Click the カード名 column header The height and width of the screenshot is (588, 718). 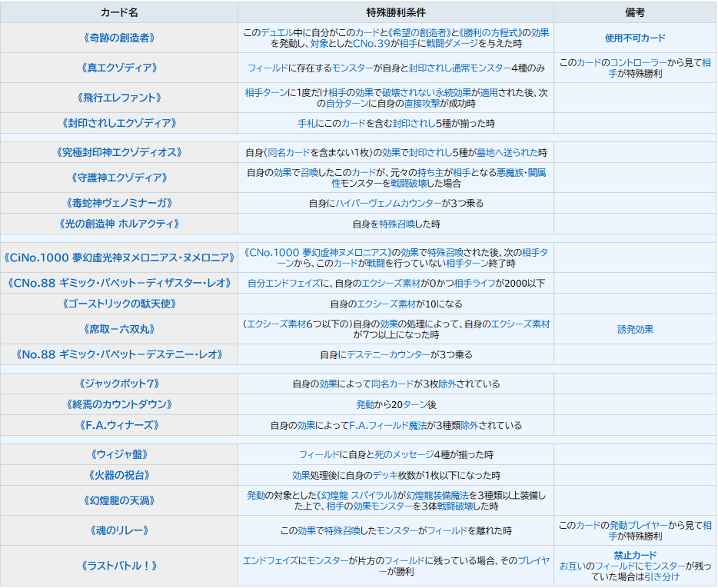tap(118, 12)
